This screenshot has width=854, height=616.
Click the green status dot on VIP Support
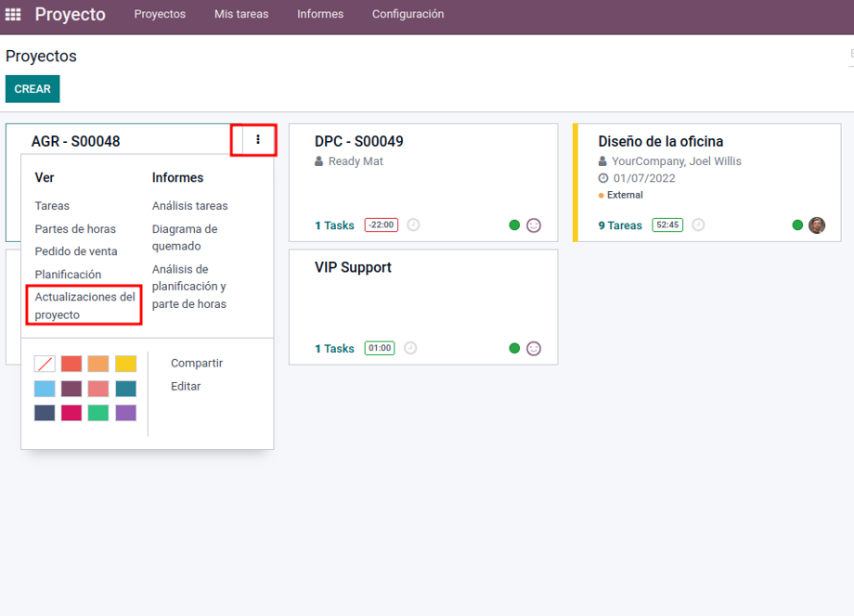pyautogui.click(x=514, y=348)
